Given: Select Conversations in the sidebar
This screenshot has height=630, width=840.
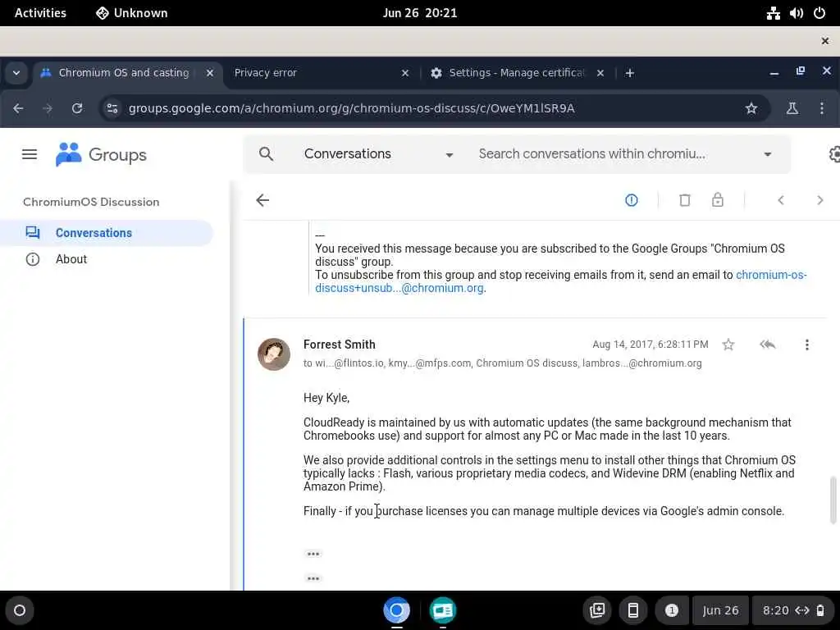Looking at the screenshot, I should [x=107, y=233].
